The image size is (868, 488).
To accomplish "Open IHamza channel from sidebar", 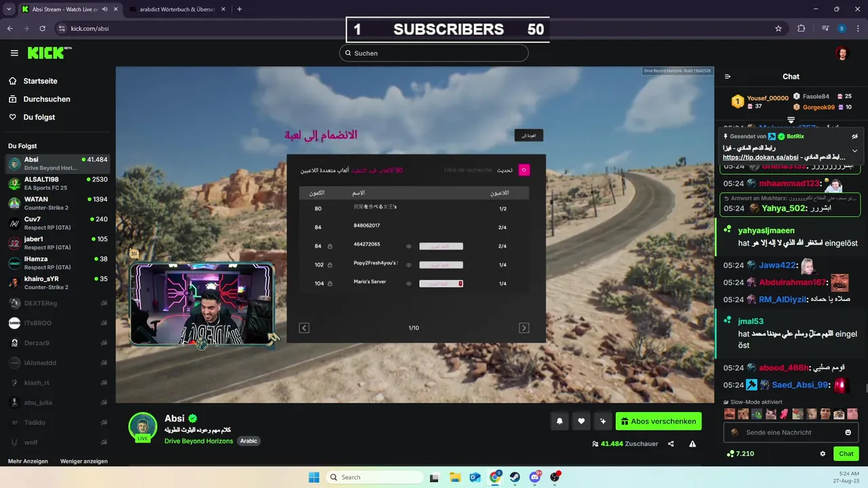I will 58,262.
